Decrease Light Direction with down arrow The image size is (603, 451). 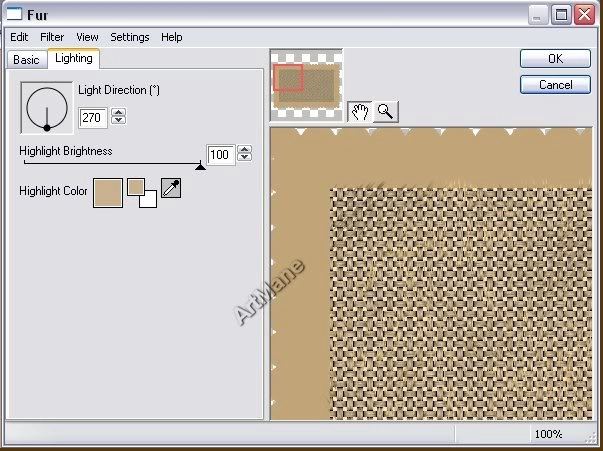coord(118,120)
